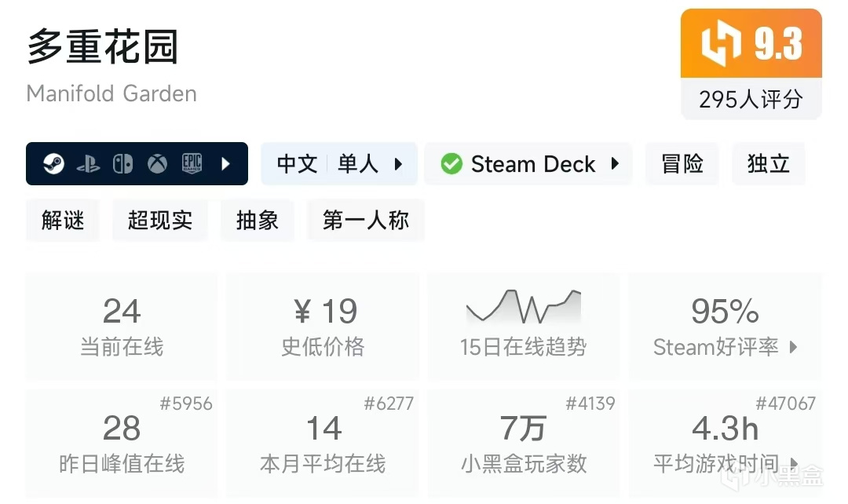Open the 解谜 tag
The width and height of the screenshot is (848, 504).
coord(63,221)
